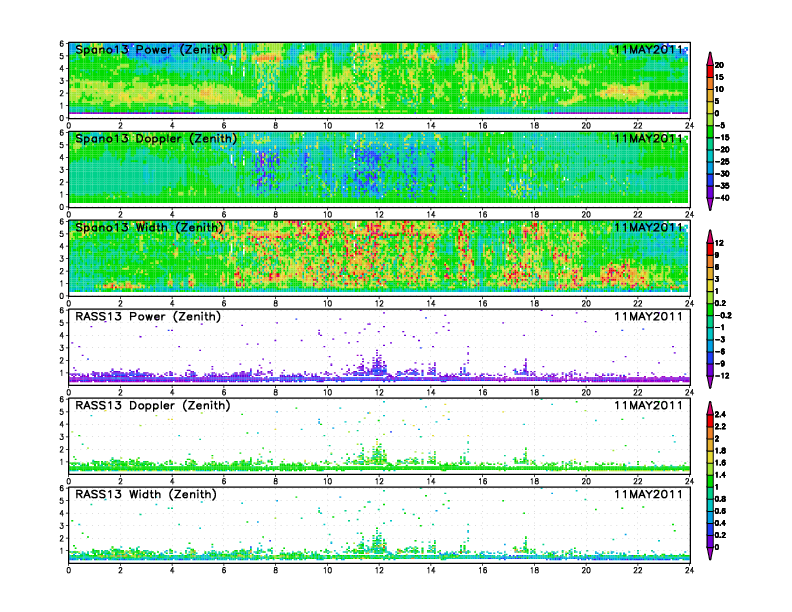Click the purple bottom arrow of the middle colorbar
The width and height of the screenshot is (792, 612).
(x=710, y=383)
